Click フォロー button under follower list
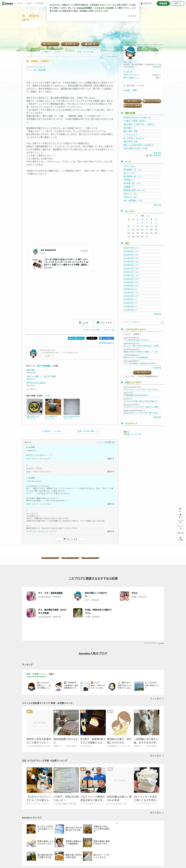This screenshot has width=186, height=868. tap(142, 372)
